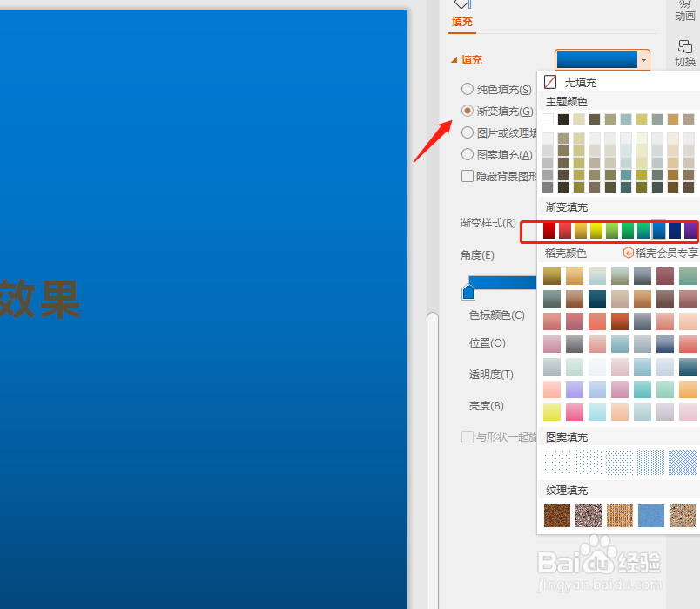Toggle the 隐藏背景图形 checkbox
This screenshot has height=609, width=700.
tap(468, 176)
